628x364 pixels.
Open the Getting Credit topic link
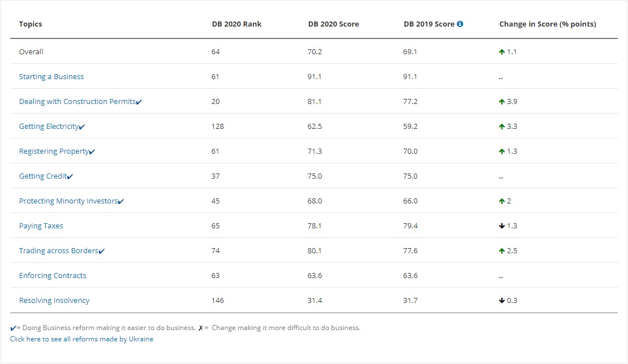click(42, 176)
